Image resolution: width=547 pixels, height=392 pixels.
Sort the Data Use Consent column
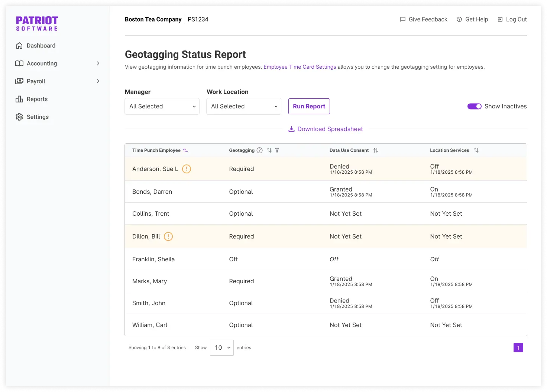376,150
